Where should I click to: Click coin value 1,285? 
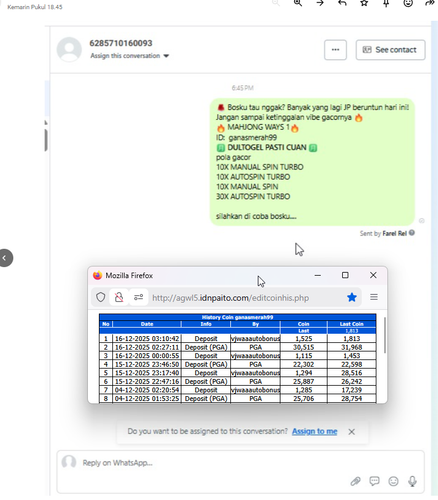click(303, 390)
